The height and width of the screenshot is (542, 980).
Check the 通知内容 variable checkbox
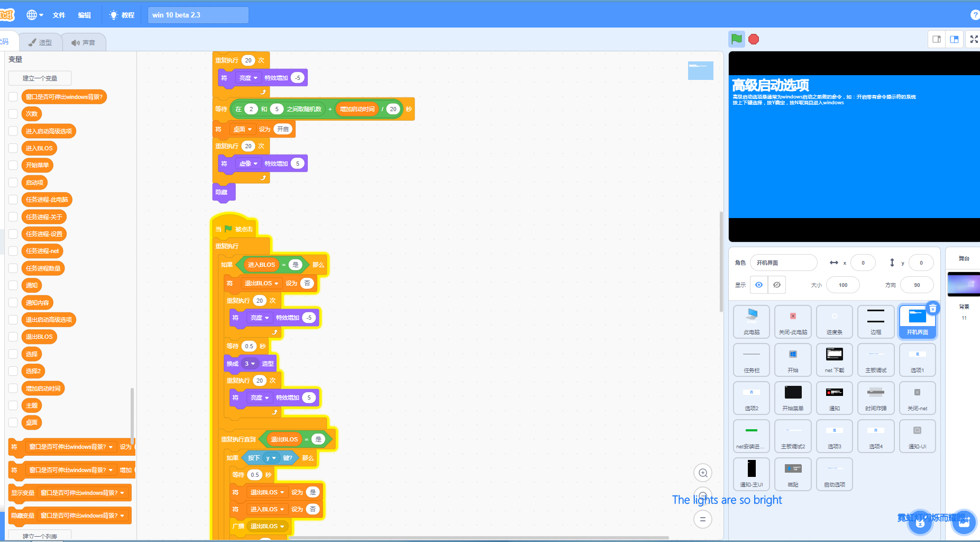pyautogui.click(x=13, y=303)
